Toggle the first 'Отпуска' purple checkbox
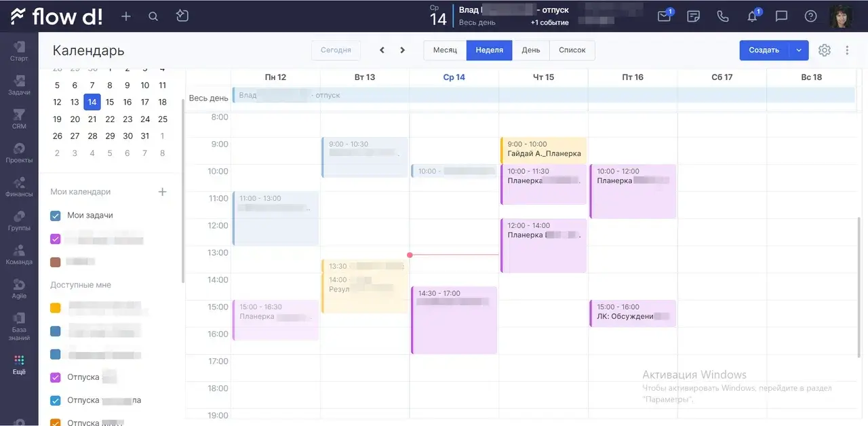This screenshot has height=426, width=868. pyautogui.click(x=56, y=378)
